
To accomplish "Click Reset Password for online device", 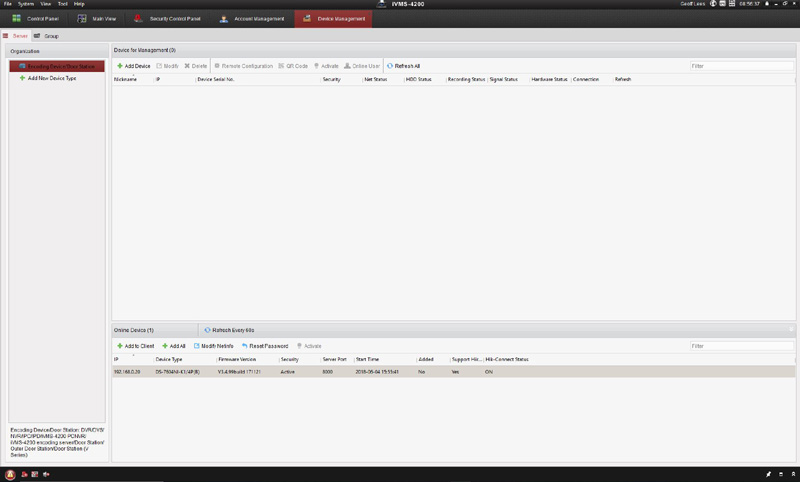I will point(265,346).
